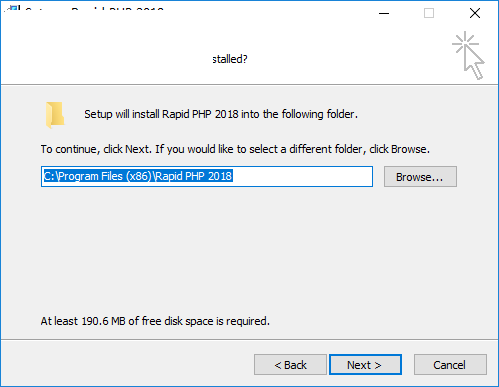Minimize the Setup window
The image size is (499, 387).
pos(384,13)
